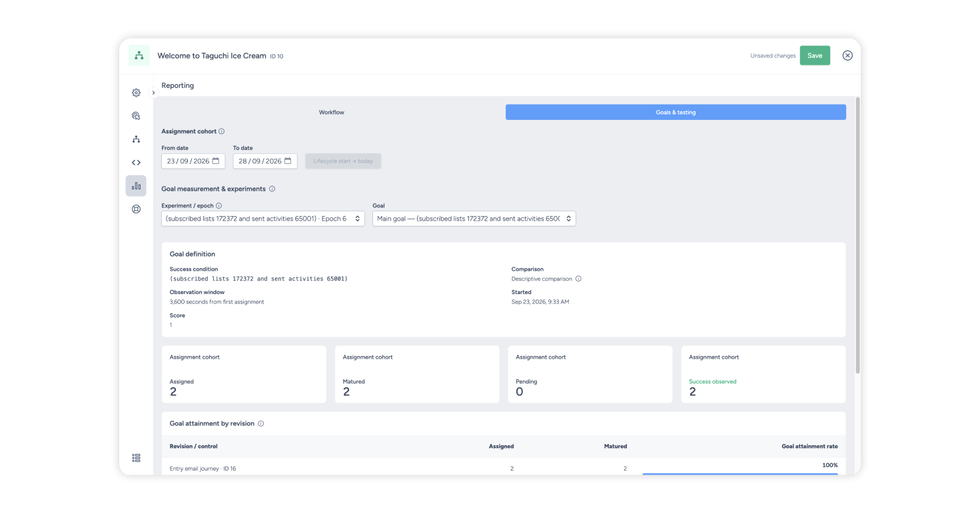Click 3,600 seconds from first assignment
This screenshot has height=514, width=980.
pyautogui.click(x=217, y=302)
